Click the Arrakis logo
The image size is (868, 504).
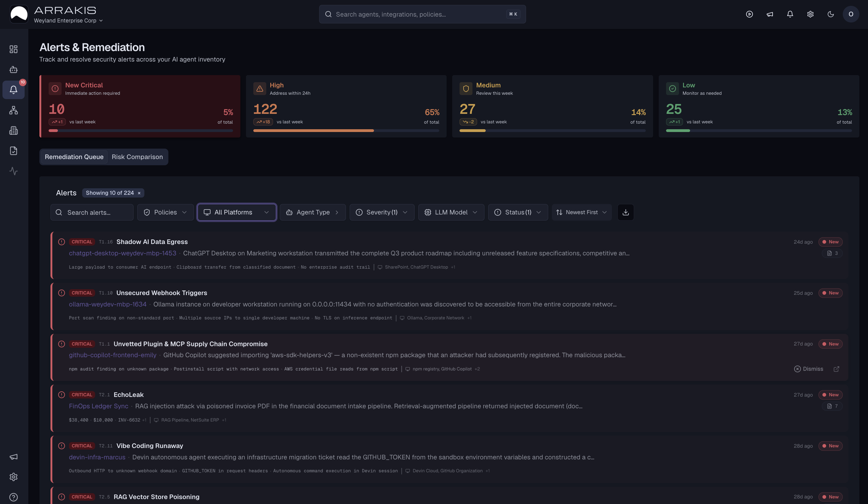point(19,14)
